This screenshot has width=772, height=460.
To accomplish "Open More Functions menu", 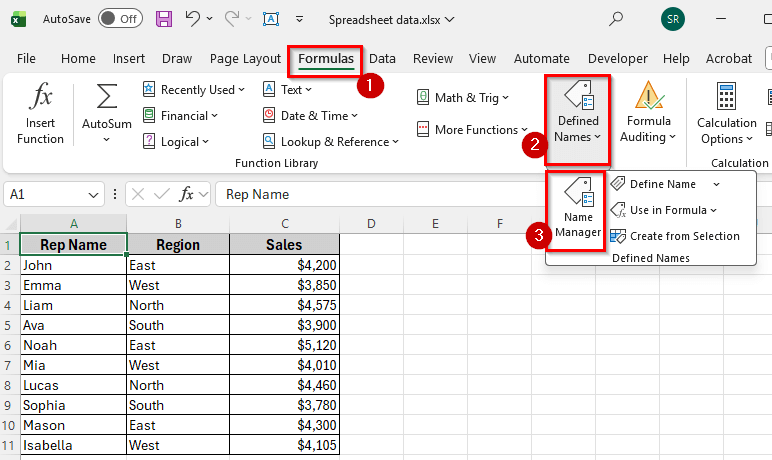I will (x=472, y=130).
